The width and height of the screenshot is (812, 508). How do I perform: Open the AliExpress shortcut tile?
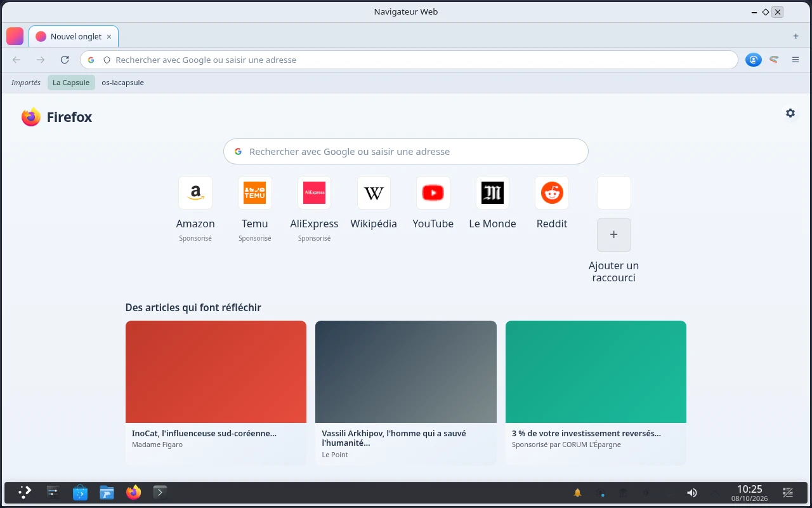[314, 192]
